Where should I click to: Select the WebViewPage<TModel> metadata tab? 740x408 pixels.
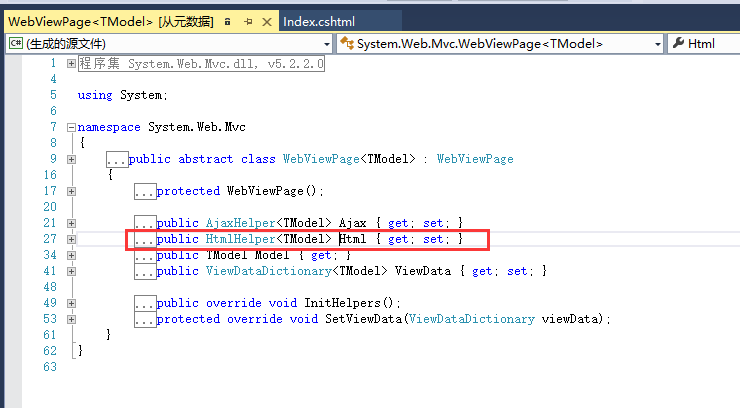[x=111, y=22]
